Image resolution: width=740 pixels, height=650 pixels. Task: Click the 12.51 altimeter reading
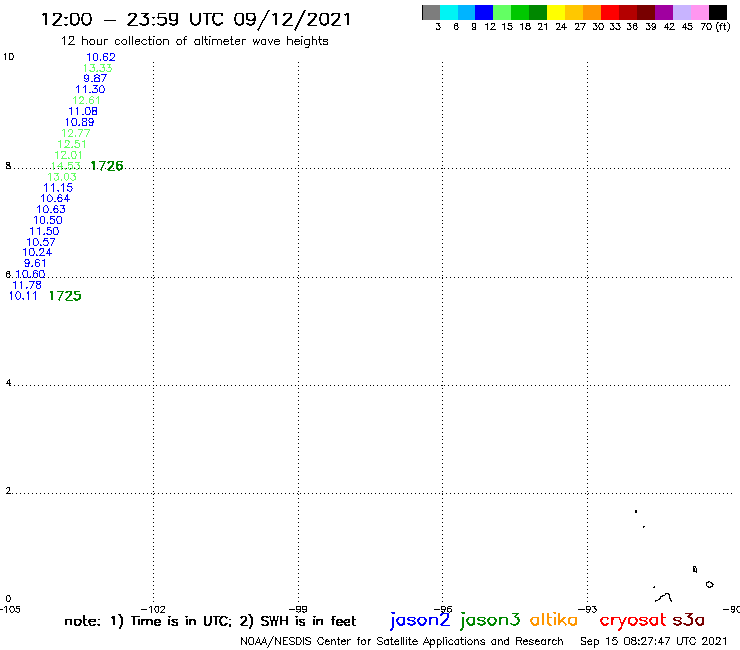point(72,144)
